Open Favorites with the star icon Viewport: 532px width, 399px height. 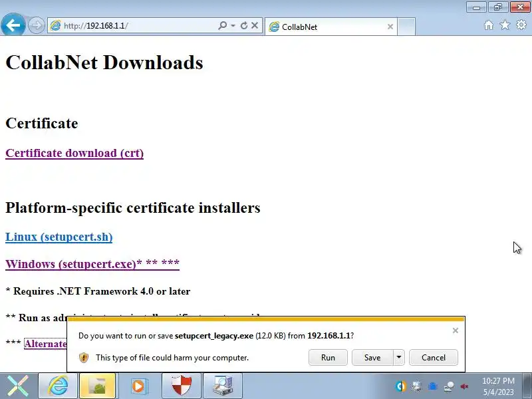click(505, 25)
